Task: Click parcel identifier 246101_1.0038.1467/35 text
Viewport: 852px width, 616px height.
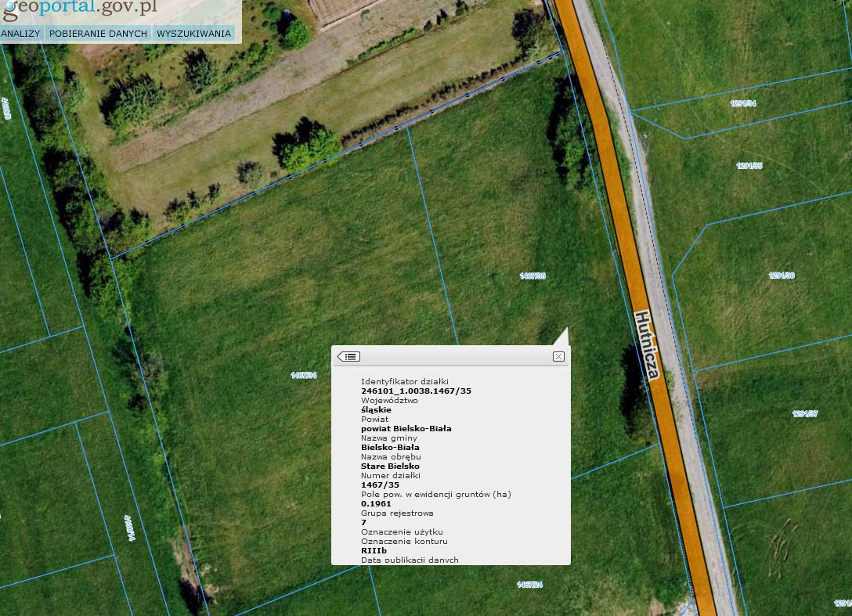Action: tap(417, 391)
